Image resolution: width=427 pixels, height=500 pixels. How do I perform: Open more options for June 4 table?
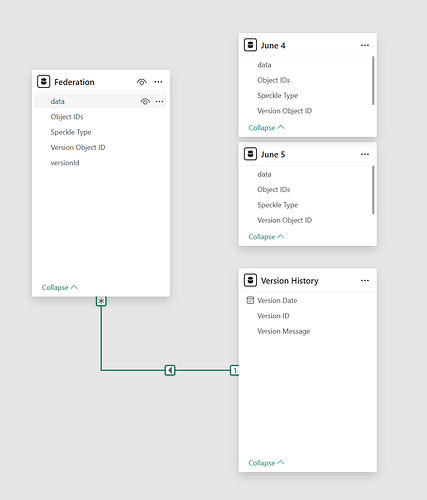[x=365, y=45]
